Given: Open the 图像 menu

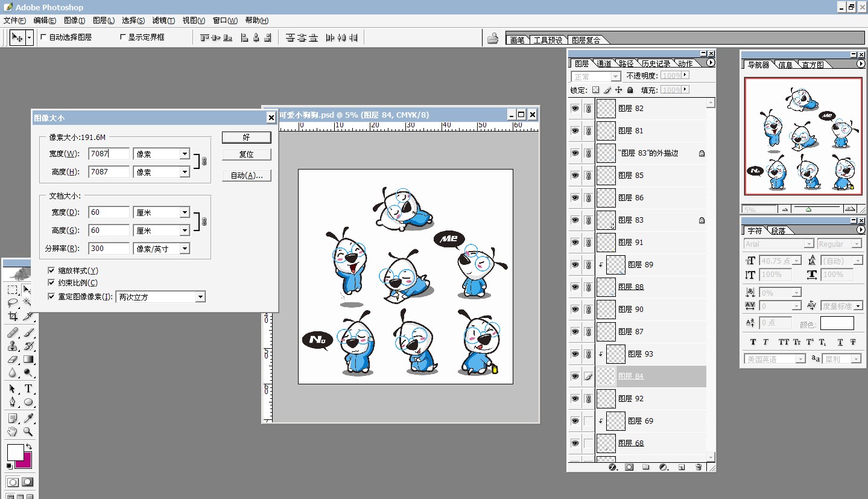Looking at the screenshot, I should click(x=74, y=21).
